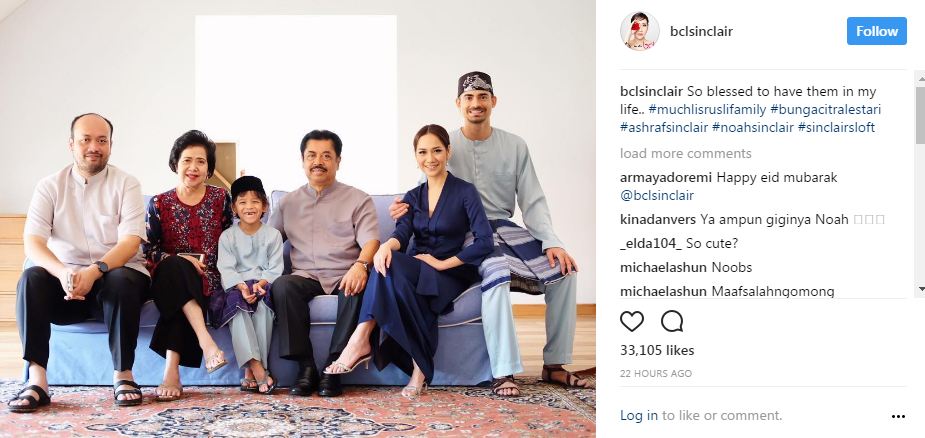This screenshot has width=925, height=438.
Task: View kinadanvers commenter profile
Action: click(658, 220)
